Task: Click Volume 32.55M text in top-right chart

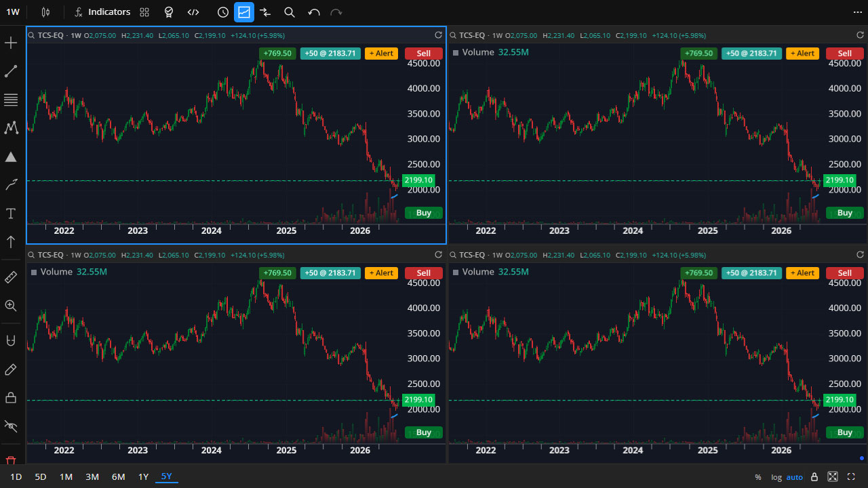Action: (496, 52)
